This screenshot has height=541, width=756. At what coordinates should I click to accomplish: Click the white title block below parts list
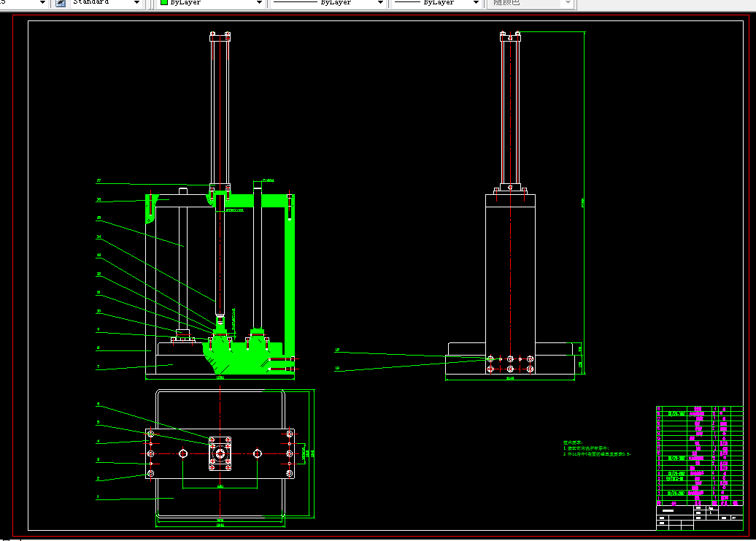[700, 518]
